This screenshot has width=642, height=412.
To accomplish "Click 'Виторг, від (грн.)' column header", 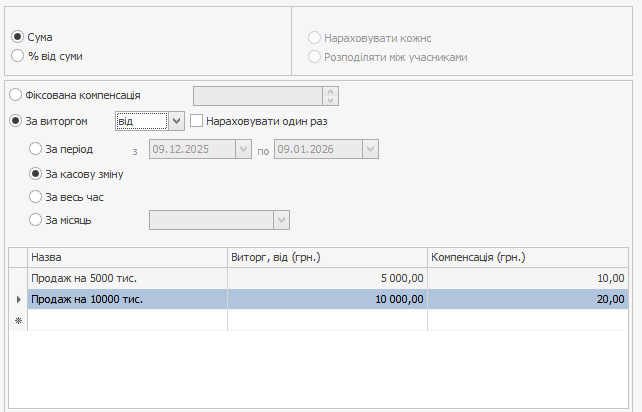I will (327, 257).
